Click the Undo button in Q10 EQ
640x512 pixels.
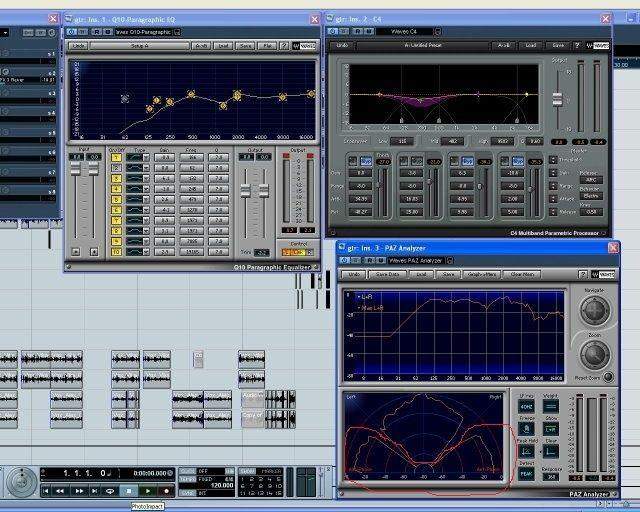[79, 45]
